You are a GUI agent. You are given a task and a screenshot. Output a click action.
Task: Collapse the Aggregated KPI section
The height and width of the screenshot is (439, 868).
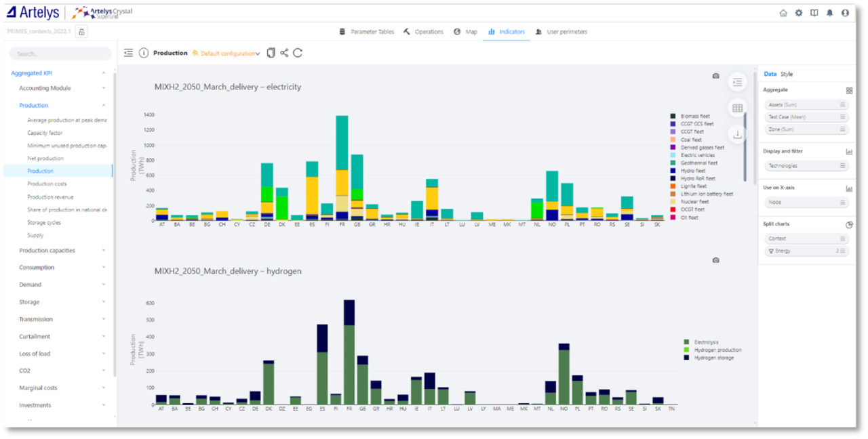[104, 72]
